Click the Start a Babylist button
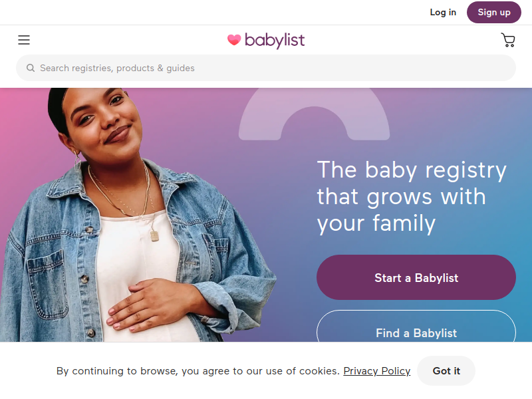 [416, 277]
